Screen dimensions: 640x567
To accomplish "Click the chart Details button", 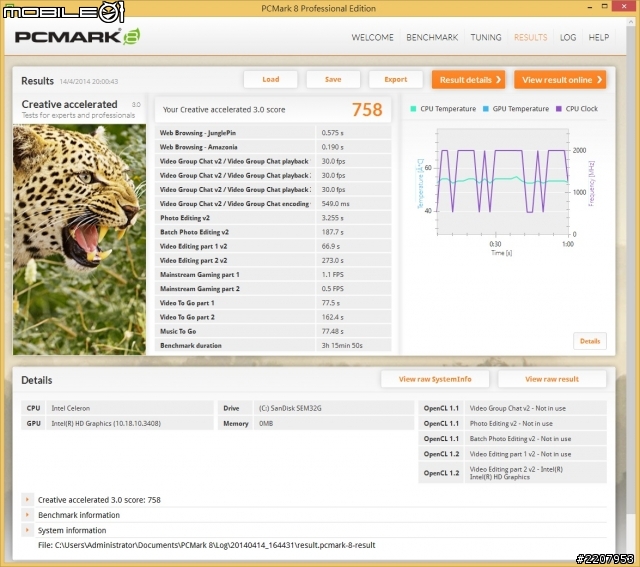I will (590, 341).
